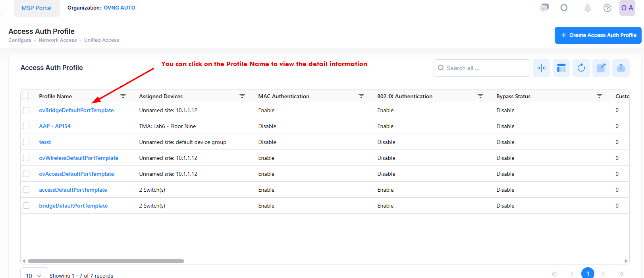Screen dimensions: 644x278
Task: Open the chat messages icon in header
Action: [x=544, y=8]
